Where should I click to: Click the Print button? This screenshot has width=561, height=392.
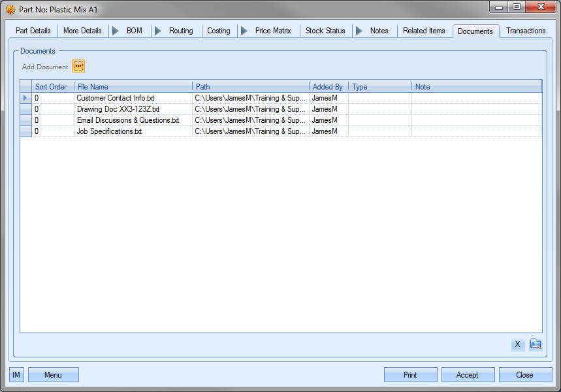pyautogui.click(x=410, y=375)
